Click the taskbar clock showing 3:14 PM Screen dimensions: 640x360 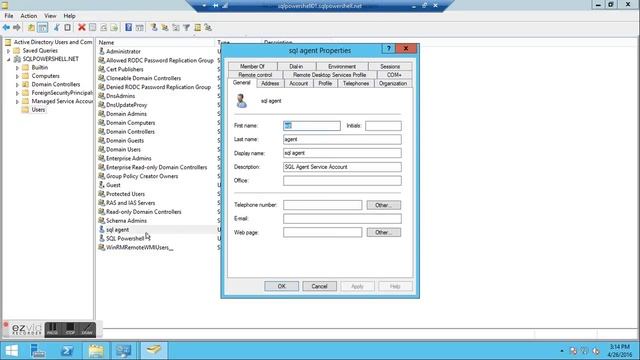[x=619, y=351]
